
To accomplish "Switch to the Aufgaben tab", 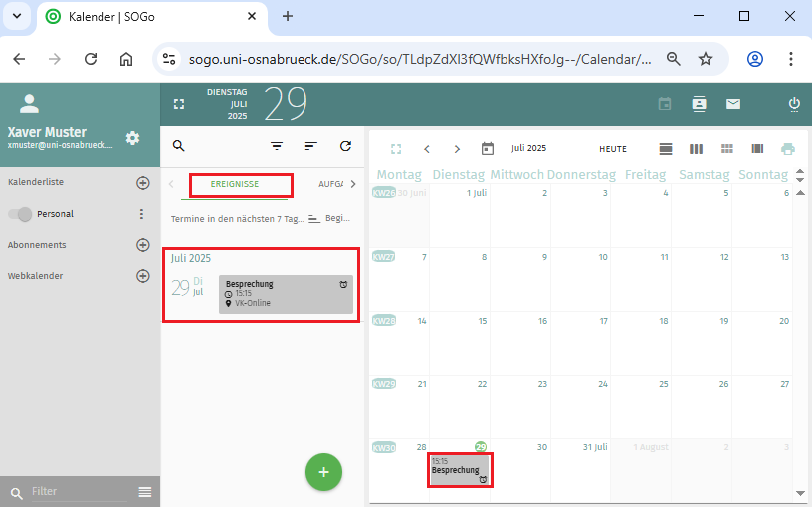I will pos(330,184).
